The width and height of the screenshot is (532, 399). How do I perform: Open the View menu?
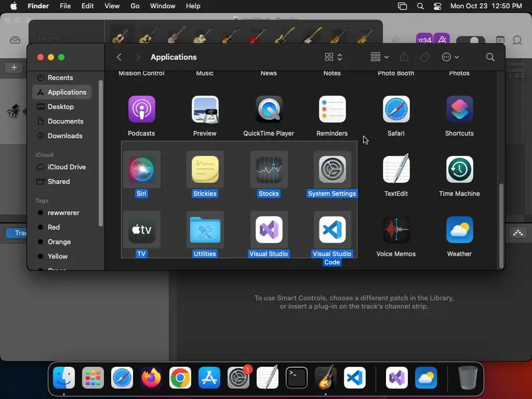pyautogui.click(x=112, y=6)
